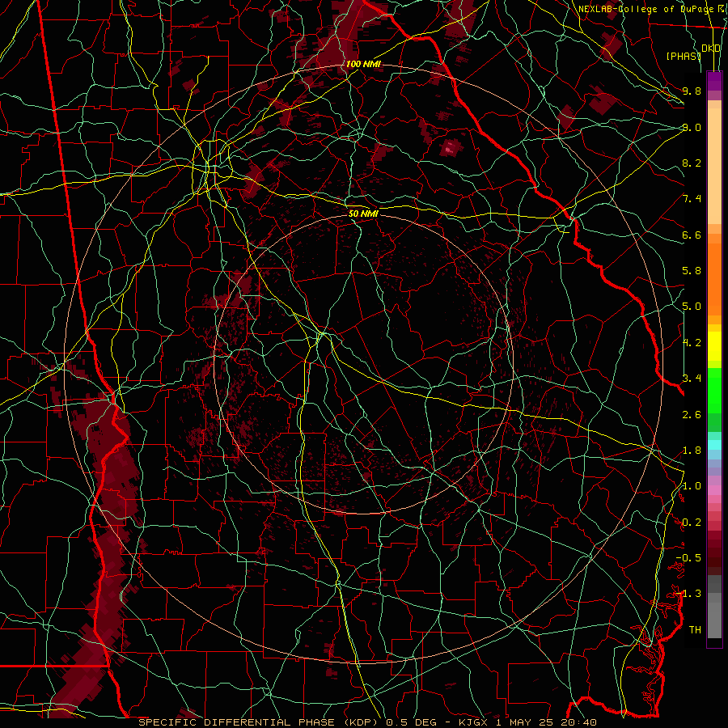The width and height of the screenshot is (728, 728).
Task: Pick the bright green segment of color bar
Action: (x=714, y=390)
